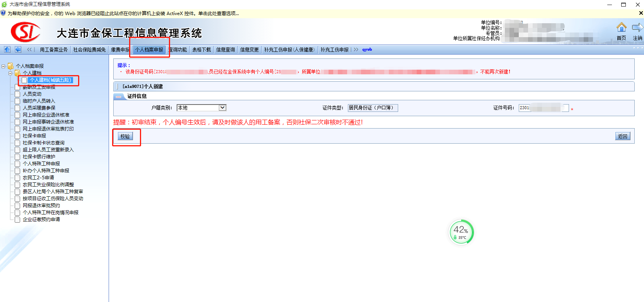This screenshot has height=302, width=644.
Task: Click the 42% floating monitor widget
Action: (x=461, y=232)
